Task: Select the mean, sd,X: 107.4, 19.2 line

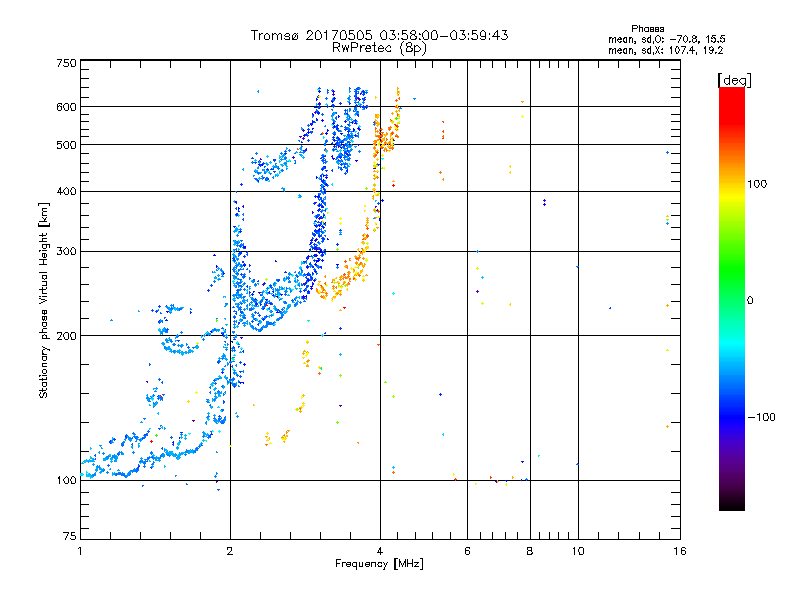Action: (665, 50)
